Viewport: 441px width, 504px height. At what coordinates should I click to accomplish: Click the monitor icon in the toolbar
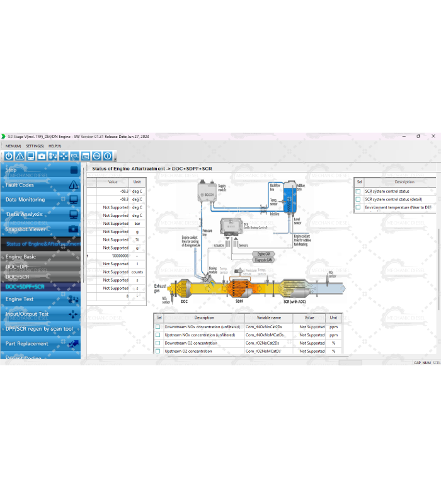point(30,156)
